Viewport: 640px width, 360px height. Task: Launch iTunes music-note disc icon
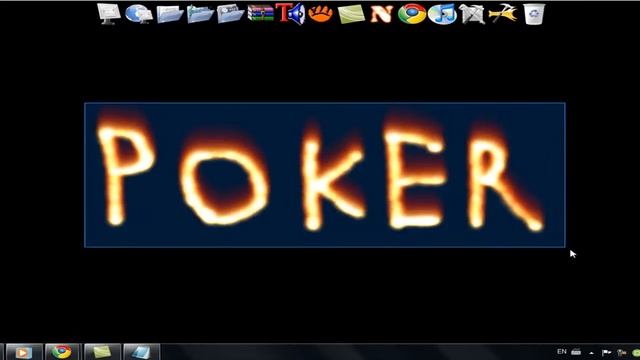point(442,14)
